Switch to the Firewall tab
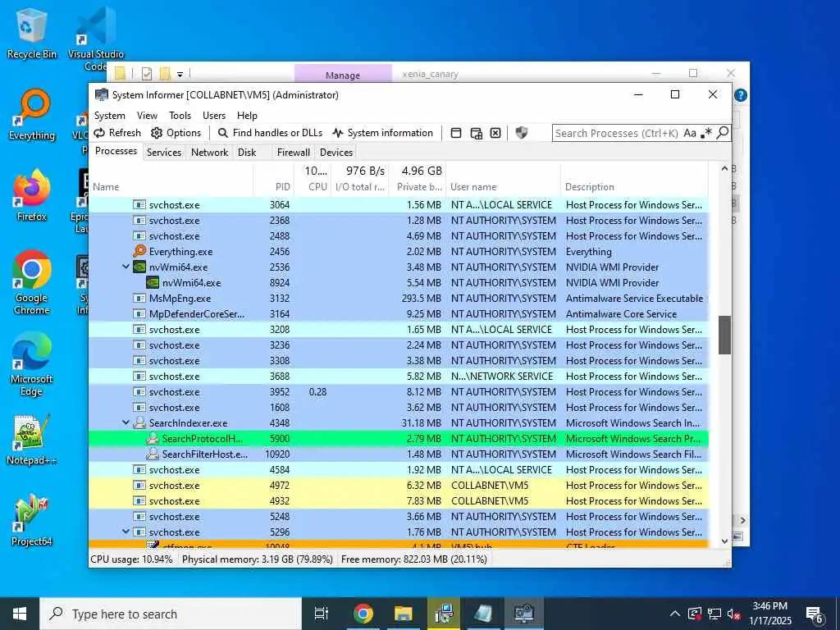Viewport: 840px width, 630px height. 293,152
